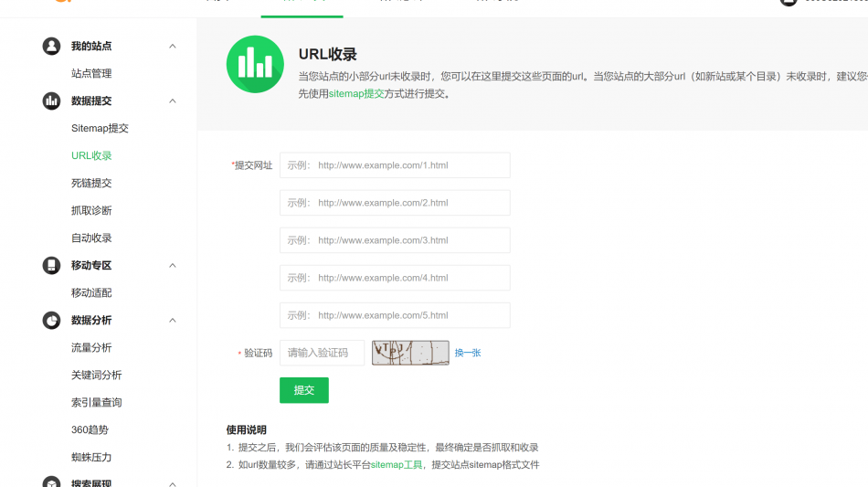
Task: Click the URL收录 page title
Action: pos(328,54)
